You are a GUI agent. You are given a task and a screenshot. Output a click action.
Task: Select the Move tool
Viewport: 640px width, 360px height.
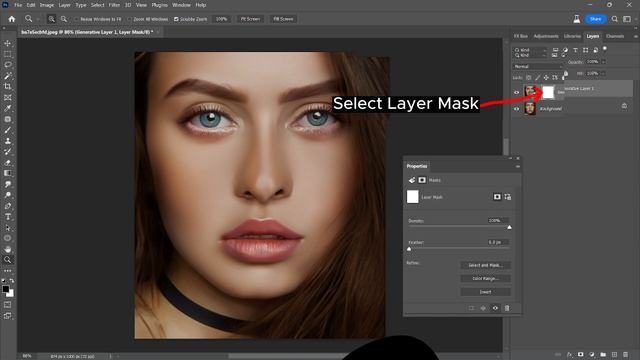(7, 43)
